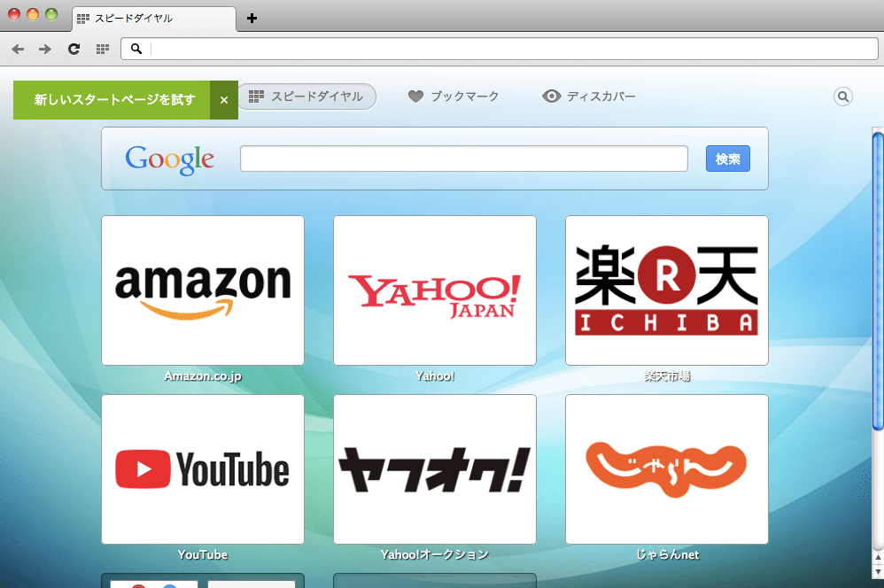Image resolution: width=884 pixels, height=588 pixels.
Task: Click the scrollbar down arrow
Action: click(x=878, y=572)
